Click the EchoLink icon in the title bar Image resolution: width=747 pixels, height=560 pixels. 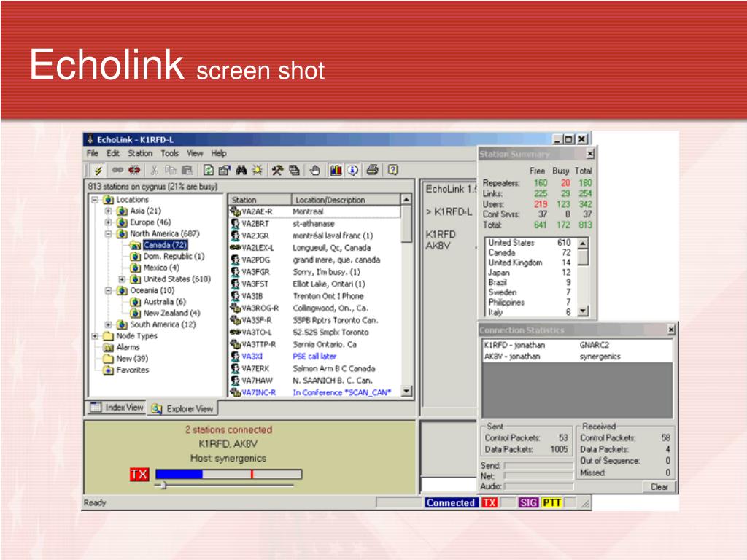(x=90, y=139)
